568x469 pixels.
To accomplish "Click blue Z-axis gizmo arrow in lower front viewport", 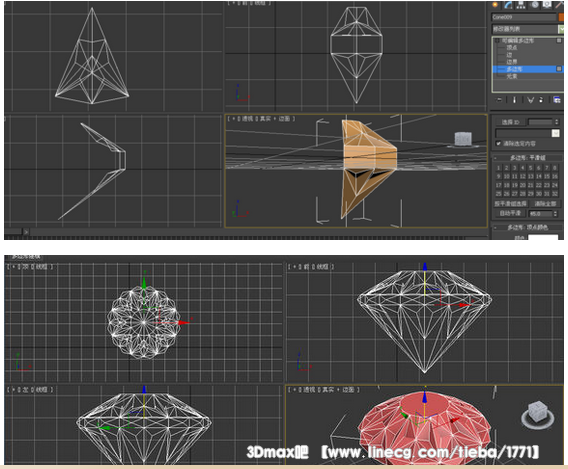I will tap(425, 267).
